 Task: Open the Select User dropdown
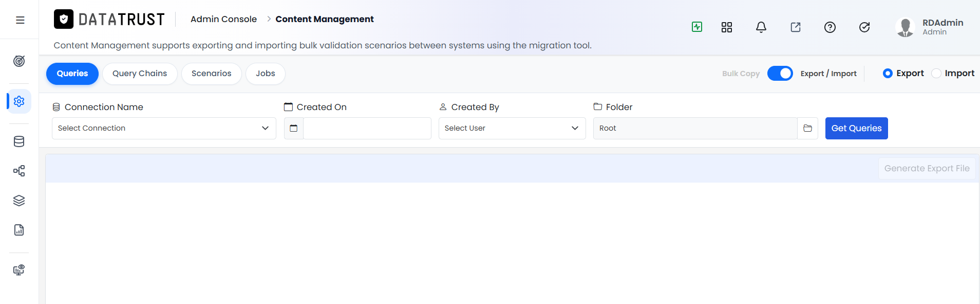(512, 128)
